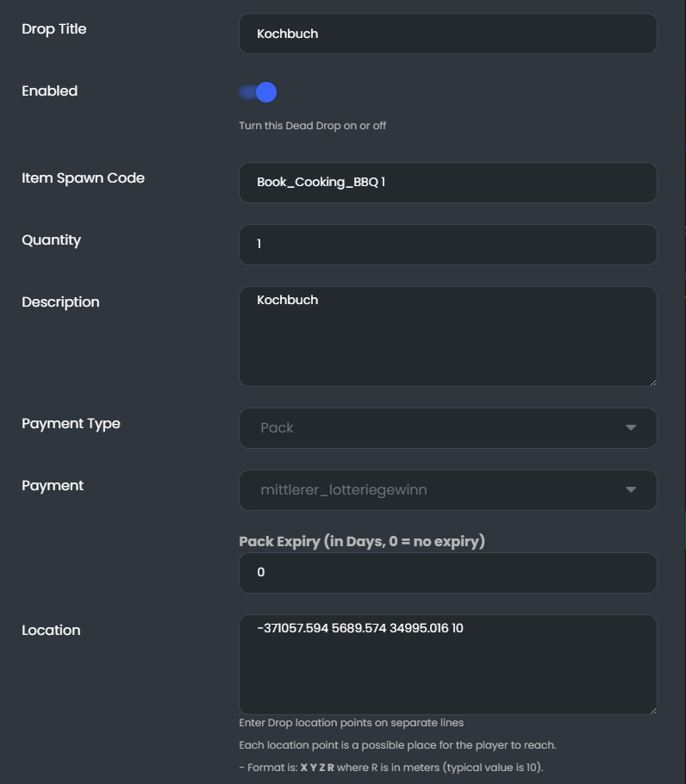686x784 pixels.
Task: Click the Payment Type dropdown arrow
Action: click(x=631, y=428)
